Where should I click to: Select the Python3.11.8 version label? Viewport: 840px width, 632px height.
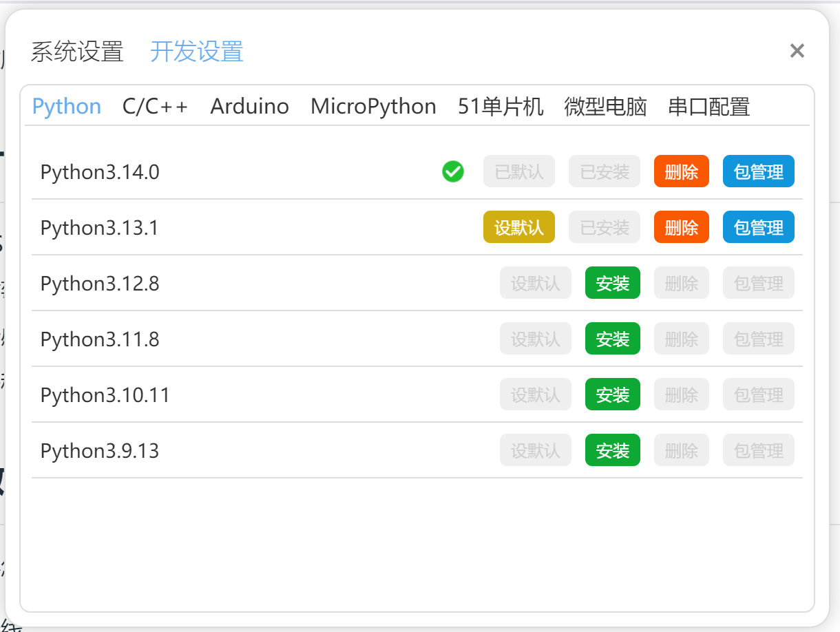(100, 339)
